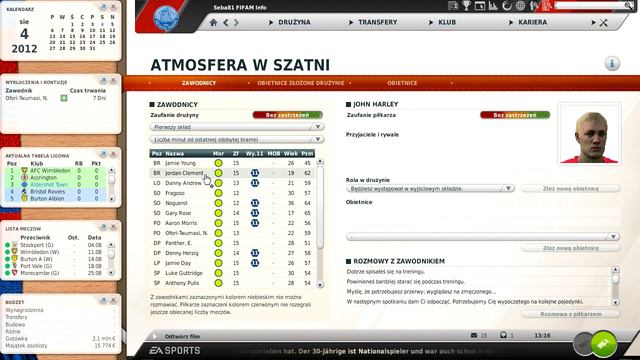640x360 pixels.
Task: Click Anthony Pulis's morale indicator
Action: 218,283
